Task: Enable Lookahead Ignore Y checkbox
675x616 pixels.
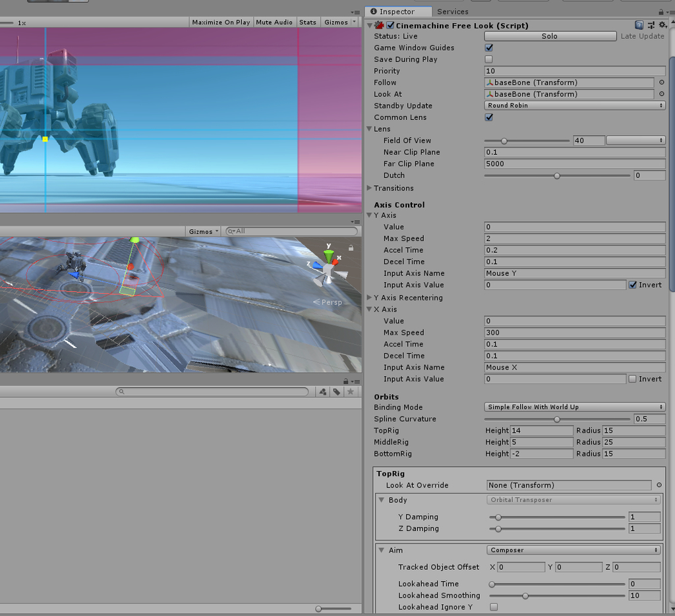Action: 494,607
